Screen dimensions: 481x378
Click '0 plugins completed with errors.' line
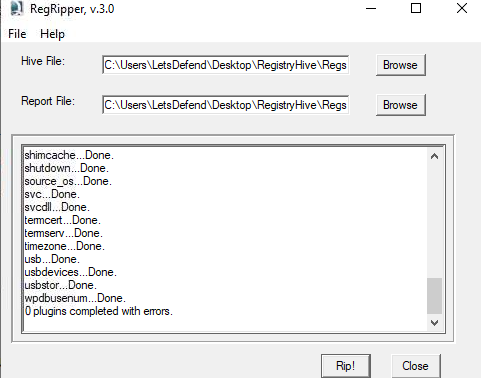tap(99, 311)
